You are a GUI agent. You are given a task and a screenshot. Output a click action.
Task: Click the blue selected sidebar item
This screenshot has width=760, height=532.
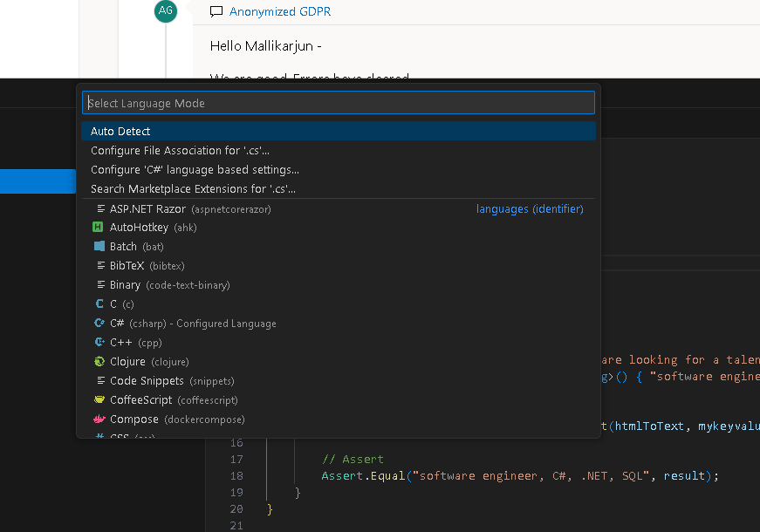[38, 181]
